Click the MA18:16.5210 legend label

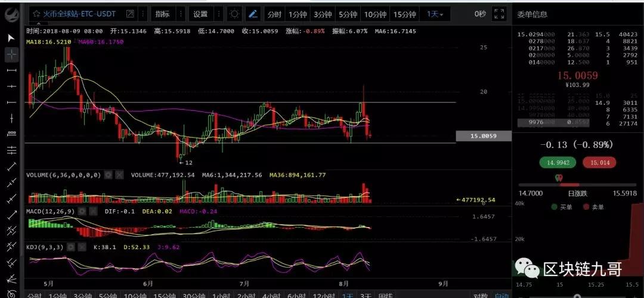pyautogui.click(x=49, y=42)
